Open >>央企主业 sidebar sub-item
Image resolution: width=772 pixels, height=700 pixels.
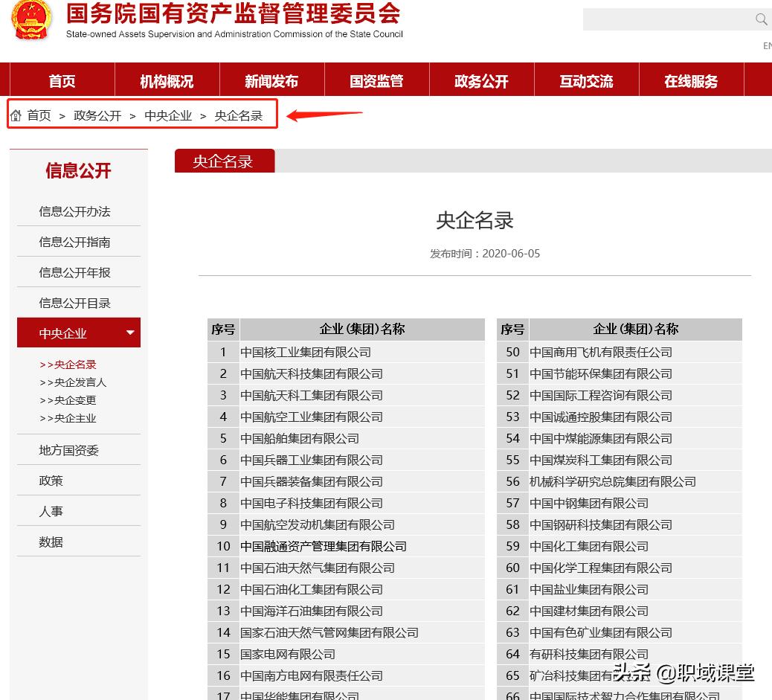(68, 418)
